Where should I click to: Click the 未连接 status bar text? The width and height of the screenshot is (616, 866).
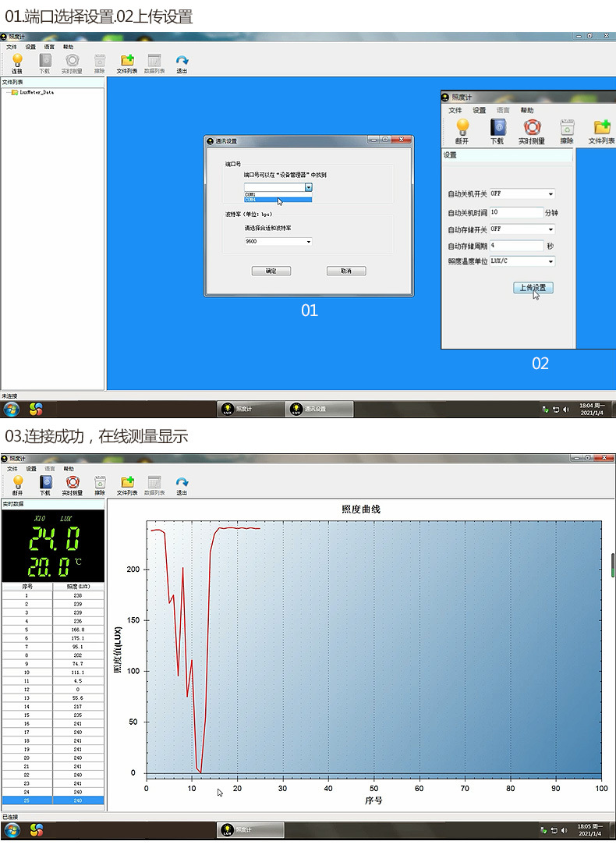click(x=9, y=396)
